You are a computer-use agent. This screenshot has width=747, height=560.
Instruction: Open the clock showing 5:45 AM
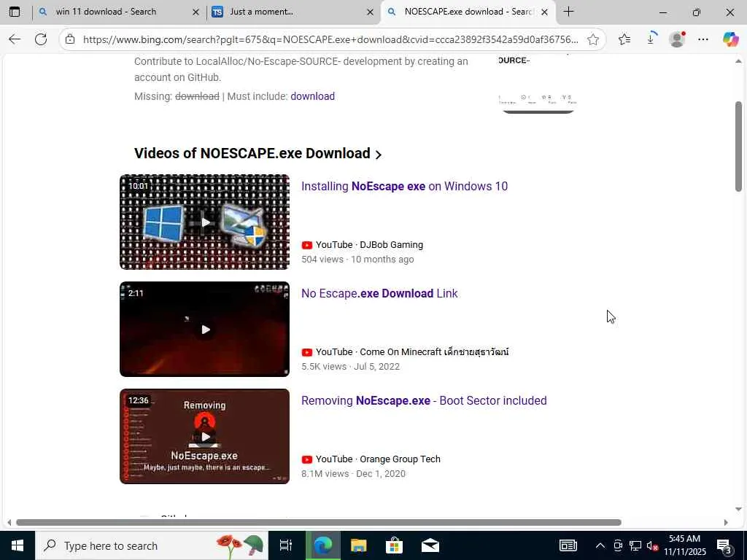click(x=684, y=545)
